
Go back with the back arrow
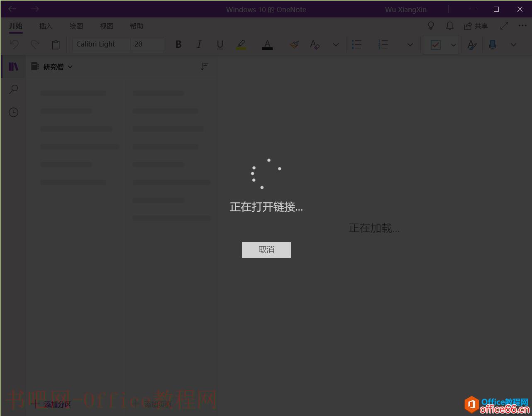tap(12, 9)
